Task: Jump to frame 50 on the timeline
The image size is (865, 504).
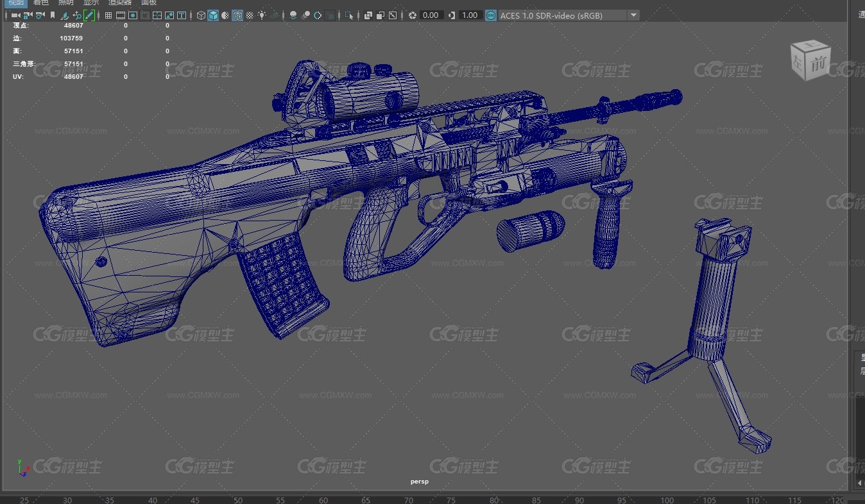Action: (238, 500)
